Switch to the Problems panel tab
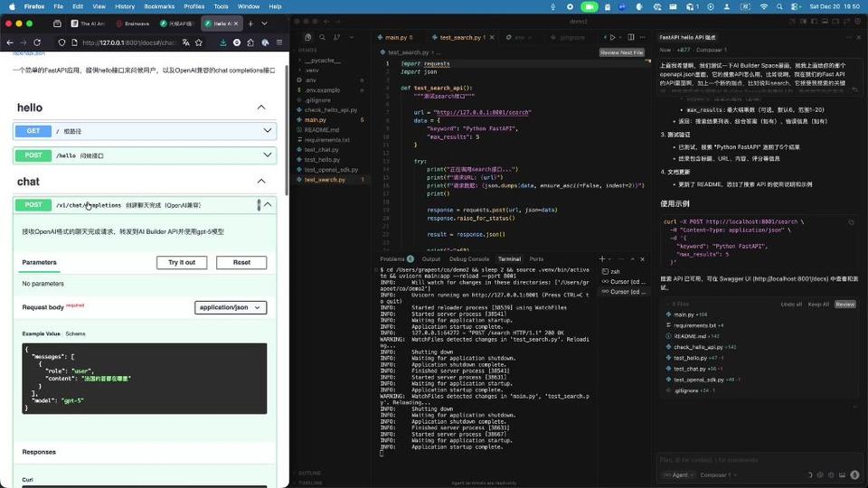Image resolution: width=868 pixels, height=488 pixels. coord(396,259)
